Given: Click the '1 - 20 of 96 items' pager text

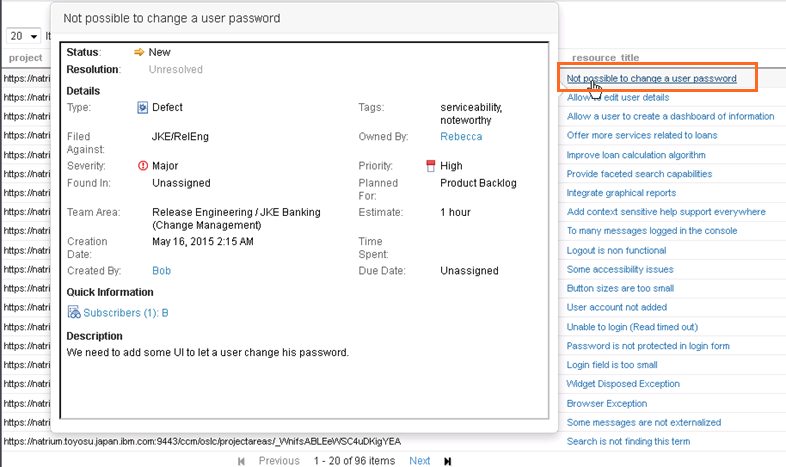Looking at the screenshot, I should [x=354, y=460].
